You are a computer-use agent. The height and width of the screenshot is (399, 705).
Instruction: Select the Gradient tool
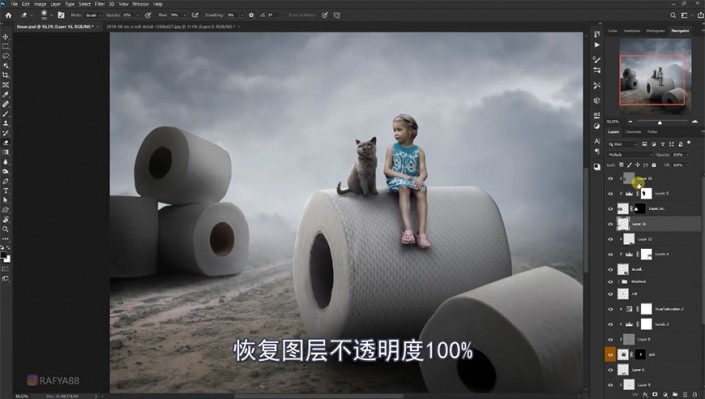tap(5, 152)
